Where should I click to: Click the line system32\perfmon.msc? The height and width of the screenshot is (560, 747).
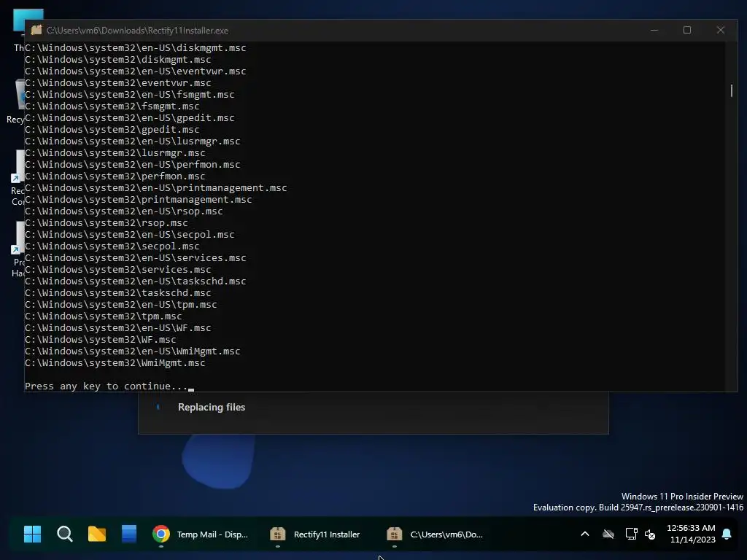(x=115, y=176)
